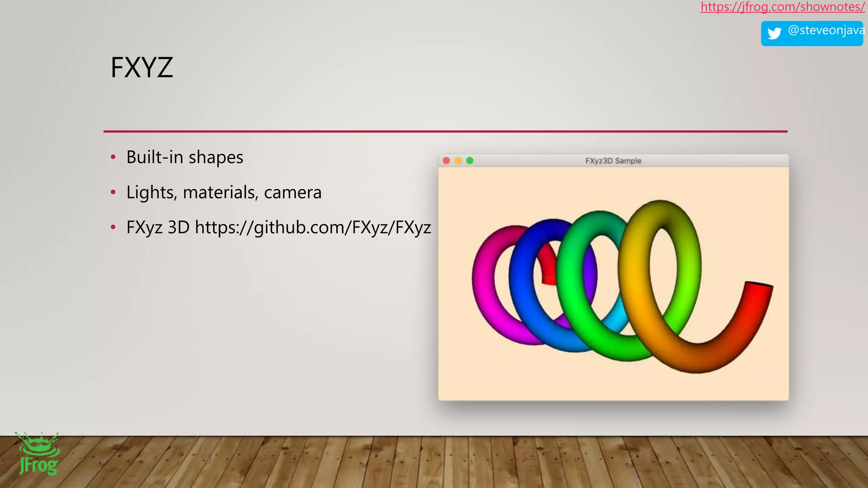Viewport: 868px width, 488px height.
Task: Open the jfrog.com/shownotes link
Action: click(x=782, y=7)
